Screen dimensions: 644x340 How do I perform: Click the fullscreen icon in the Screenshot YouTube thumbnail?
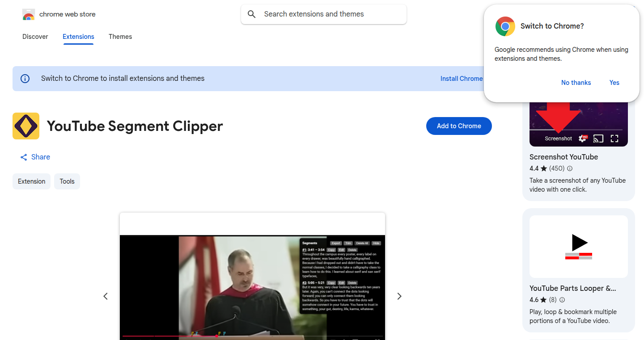[x=614, y=139]
